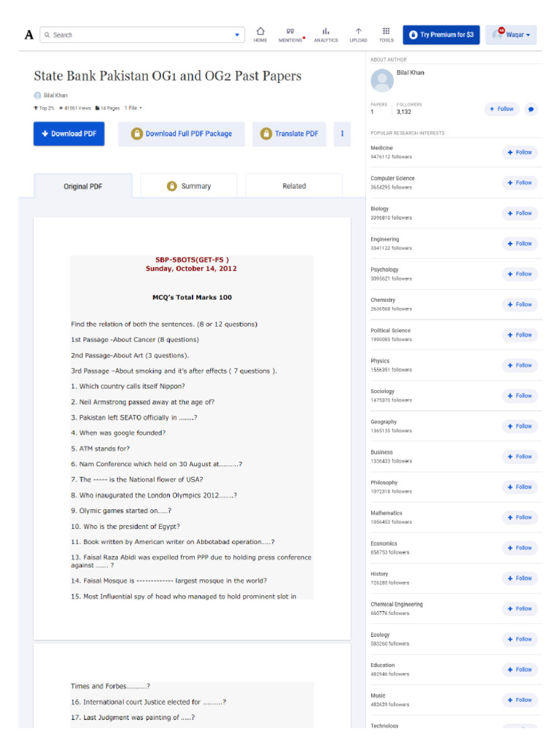Click the message icon beside author Follow
560x747 pixels.
(x=531, y=109)
